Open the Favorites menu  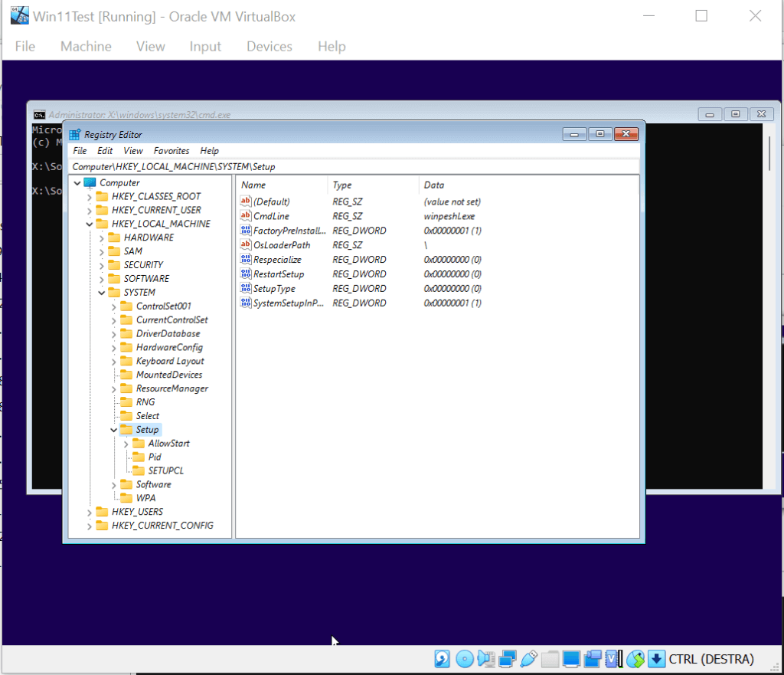[x=171, y=151]
